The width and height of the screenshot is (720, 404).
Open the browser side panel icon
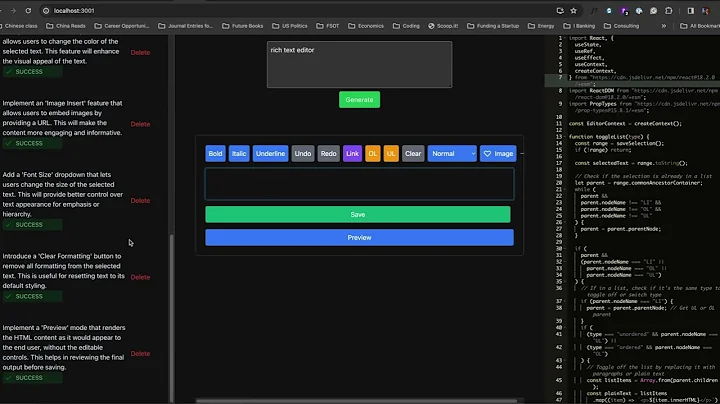[x=691, y=11]
